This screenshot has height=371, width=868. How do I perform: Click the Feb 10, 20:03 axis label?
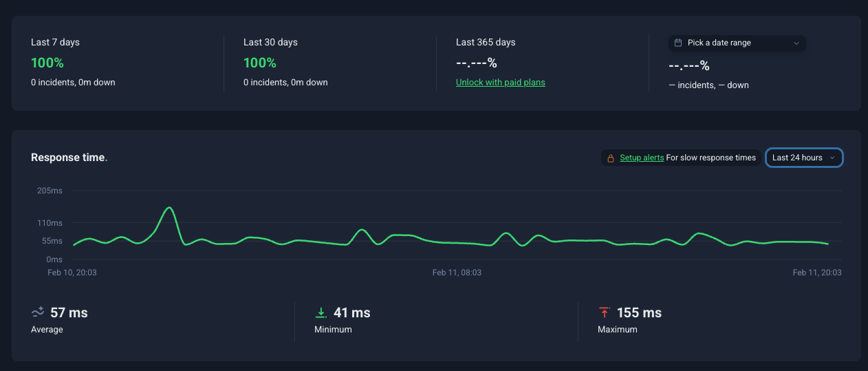coord(72,273)
